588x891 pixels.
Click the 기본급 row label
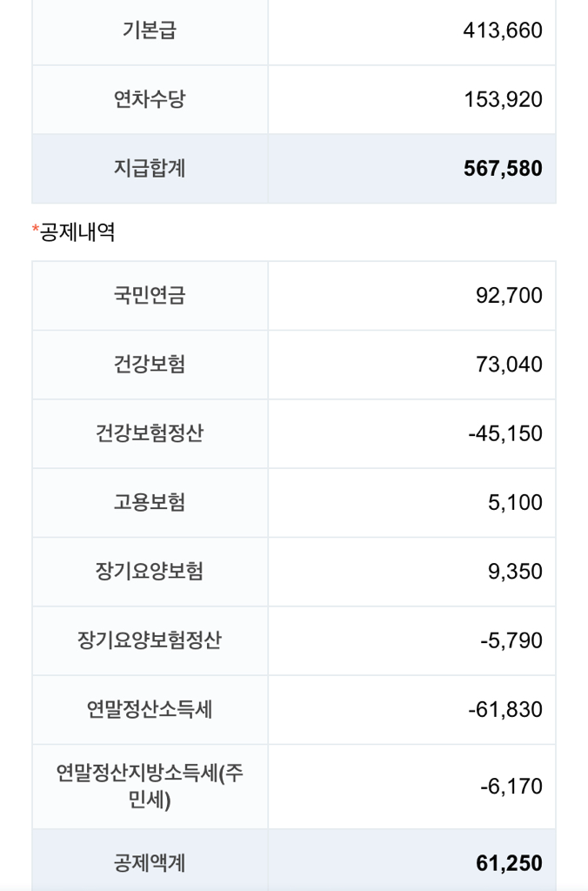coord(150,30)
